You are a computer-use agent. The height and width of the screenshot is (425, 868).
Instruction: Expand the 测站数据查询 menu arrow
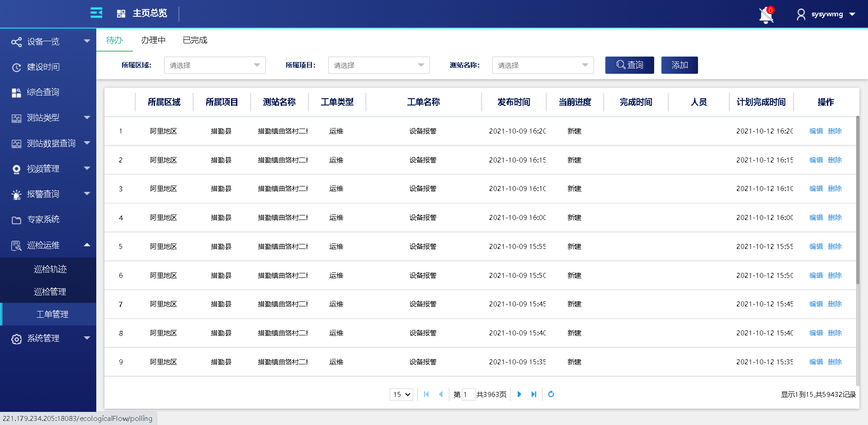click(87, 143)
